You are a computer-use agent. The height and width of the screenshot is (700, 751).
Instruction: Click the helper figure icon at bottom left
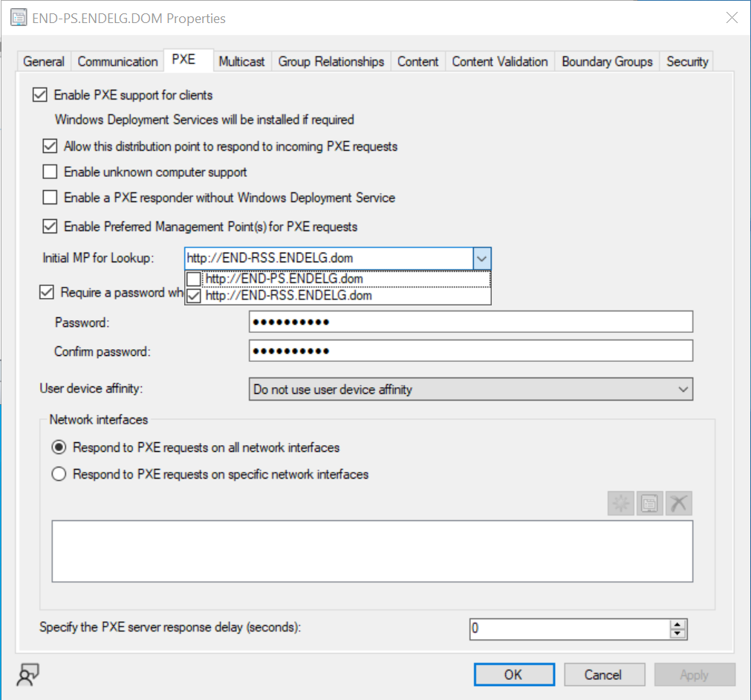click(x=27, y=674)
